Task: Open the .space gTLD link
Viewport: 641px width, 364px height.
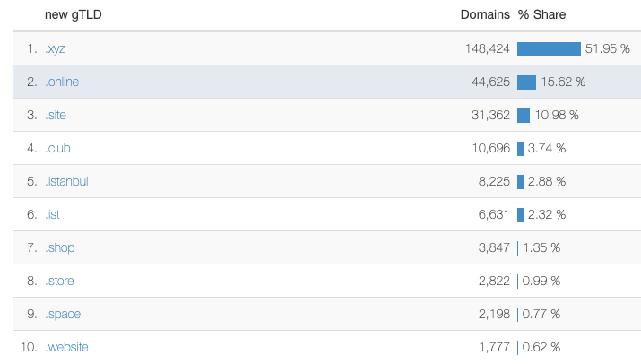Action: coord(62,315)
